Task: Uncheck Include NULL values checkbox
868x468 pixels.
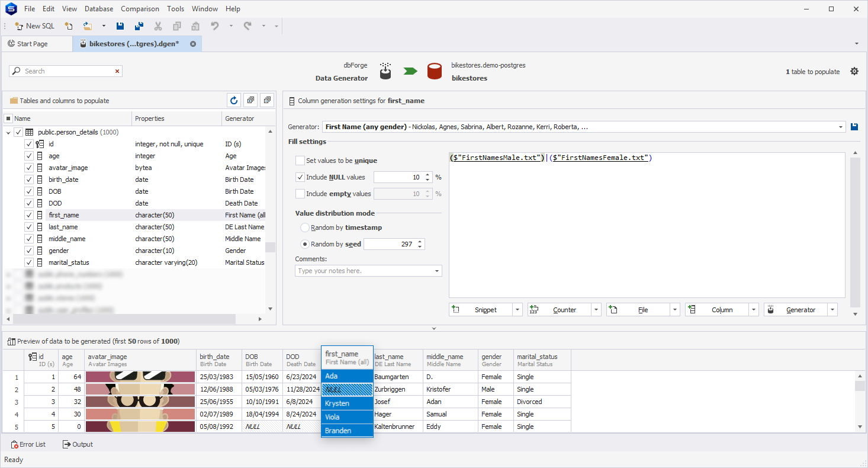Action: pos(300,177)
